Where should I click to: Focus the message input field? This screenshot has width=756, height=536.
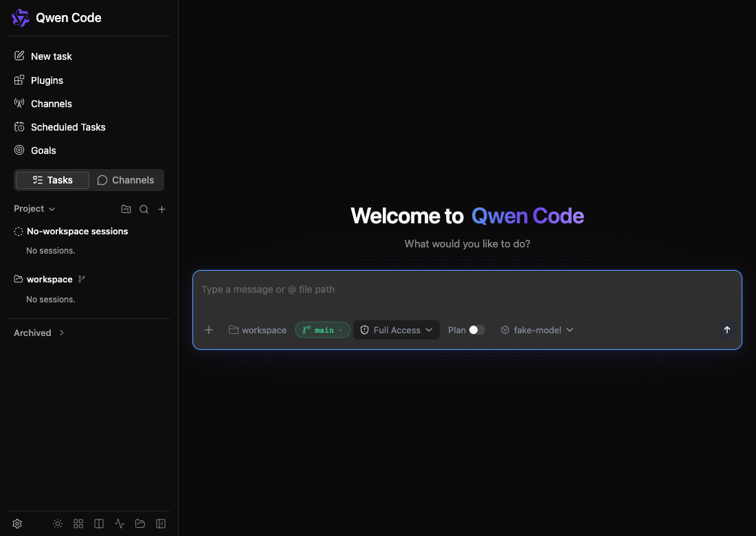tap(467, 290)
